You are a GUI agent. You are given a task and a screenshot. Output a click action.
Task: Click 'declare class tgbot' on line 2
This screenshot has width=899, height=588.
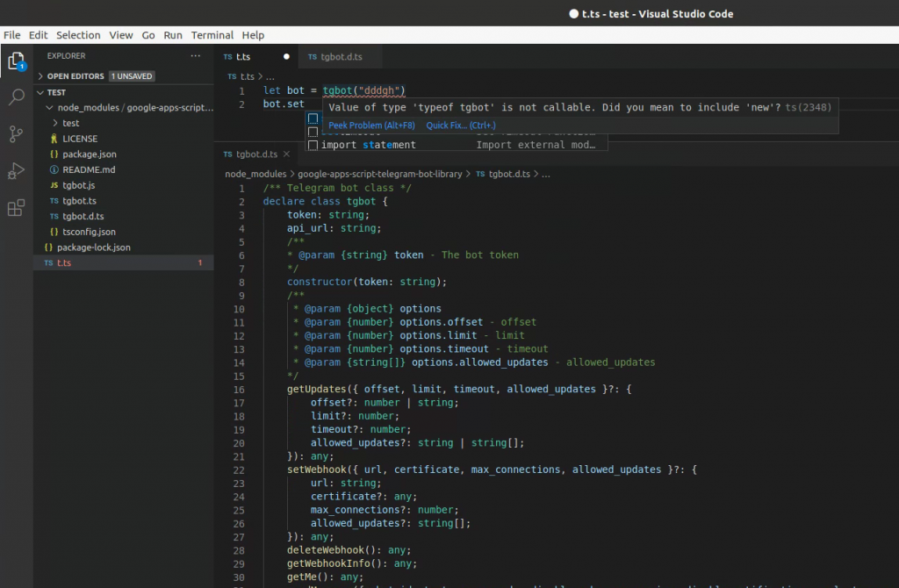[320, 202]
